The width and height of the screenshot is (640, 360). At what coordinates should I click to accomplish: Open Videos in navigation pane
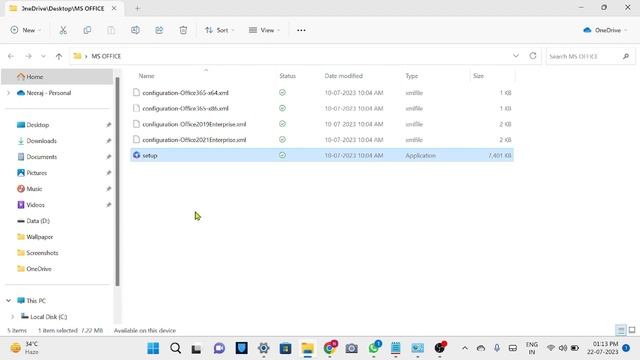point(35,205)
